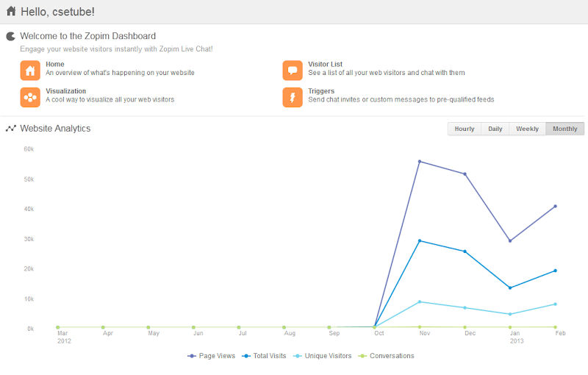The image size is (588, 375).
Task: Open the Home link
Action: (55, 64)
